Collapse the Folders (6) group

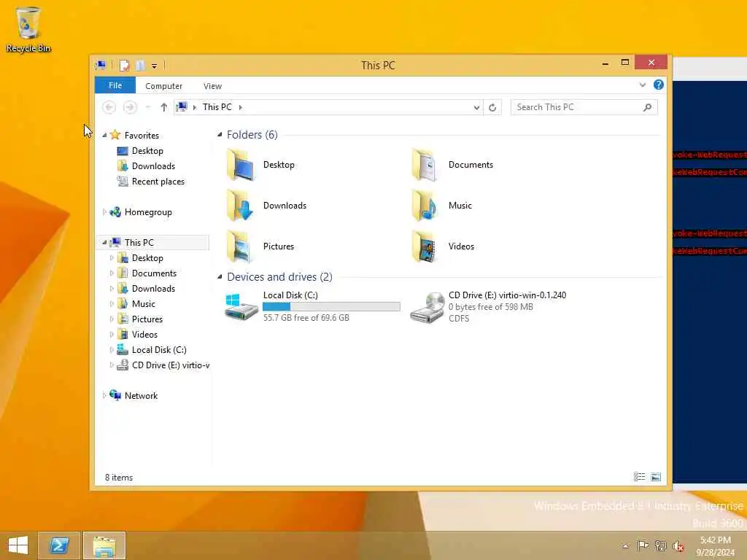point(220,135)
